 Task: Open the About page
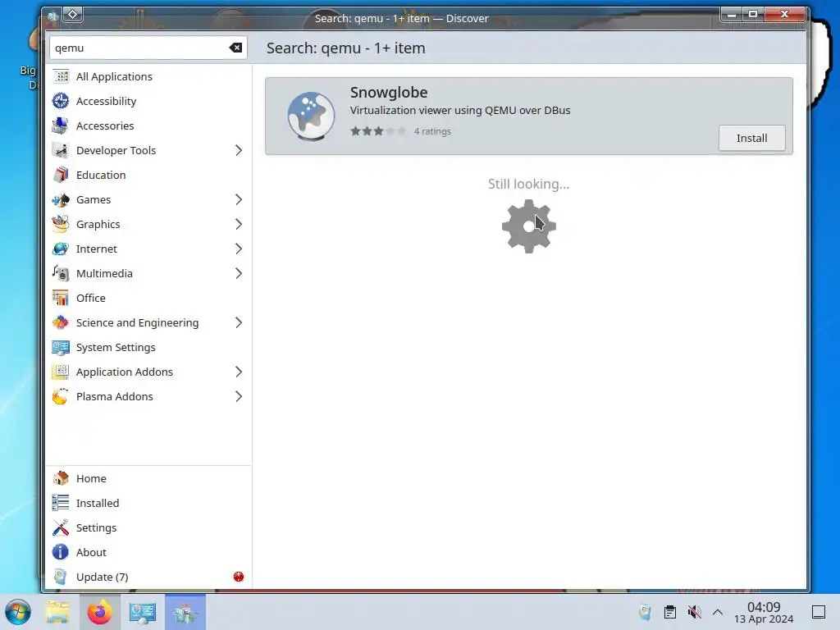(x=148, y=552)
